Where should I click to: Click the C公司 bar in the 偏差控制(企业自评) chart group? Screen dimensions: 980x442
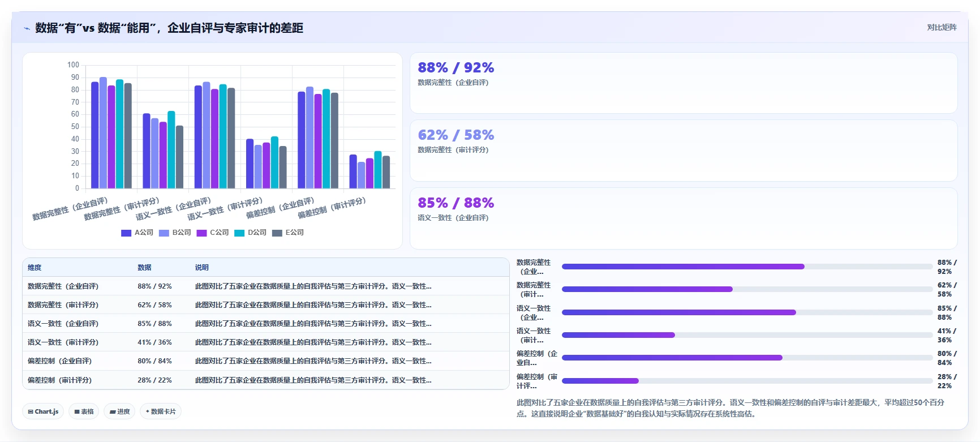pyautogui.click(x=318, y=141)
